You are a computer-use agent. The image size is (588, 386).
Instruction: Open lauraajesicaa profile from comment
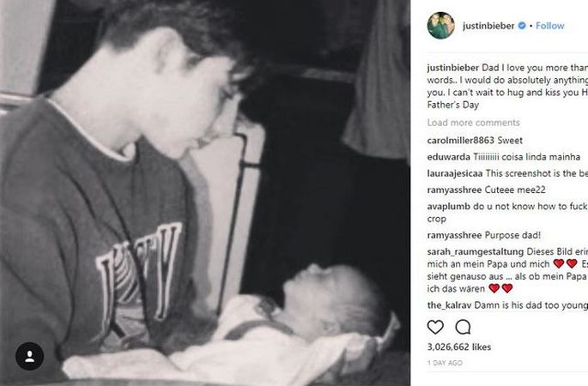pyautogui.click(x=455, y=173)
